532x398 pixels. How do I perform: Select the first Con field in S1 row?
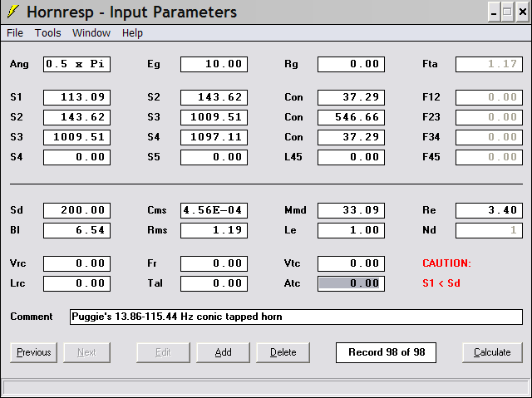(x=351, y=97)
